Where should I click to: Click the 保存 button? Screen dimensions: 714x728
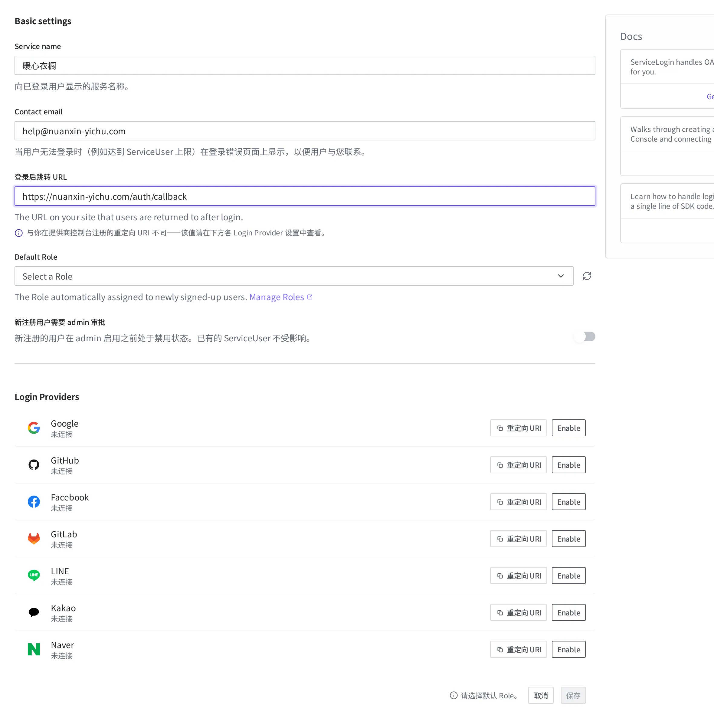click(573, 695)
